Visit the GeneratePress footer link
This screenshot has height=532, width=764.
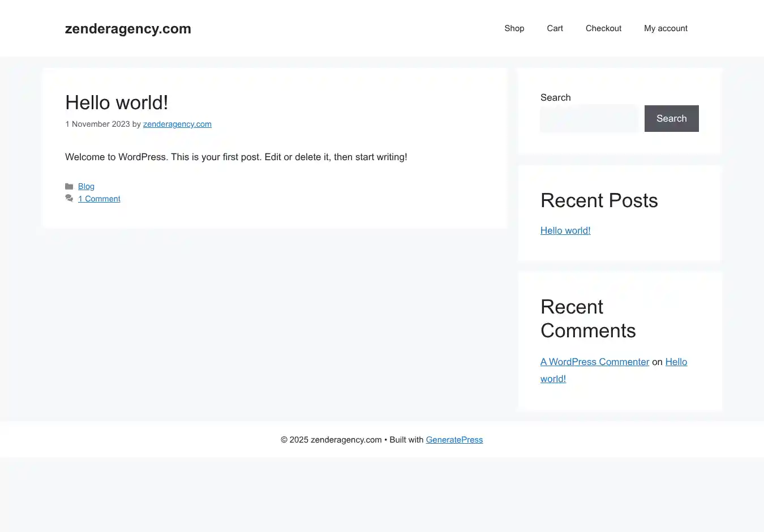point(454,440)
